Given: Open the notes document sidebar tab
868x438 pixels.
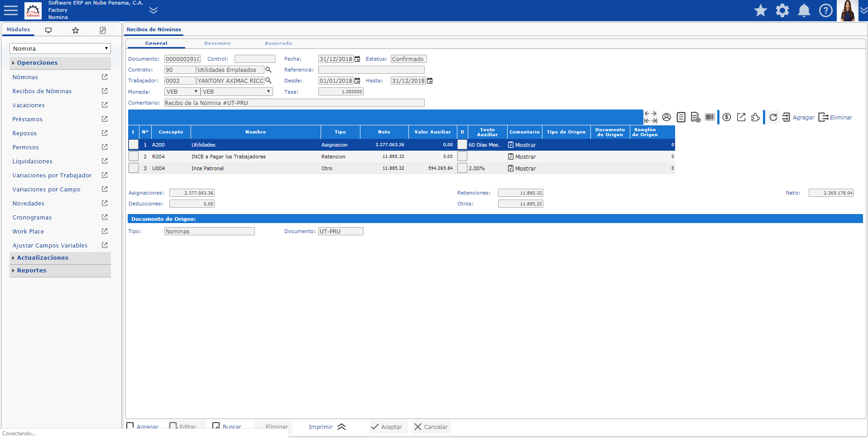Looking at the screenshot, I should point(103,30).
